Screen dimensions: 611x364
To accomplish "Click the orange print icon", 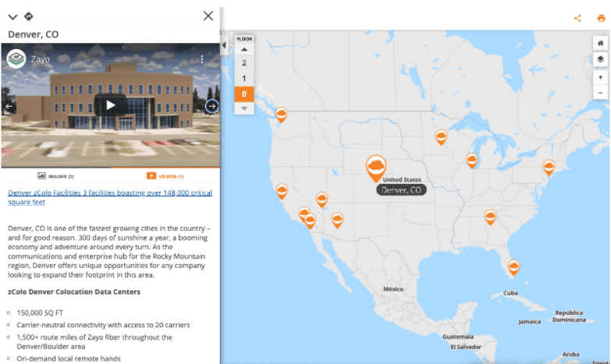I will [601, 18].
